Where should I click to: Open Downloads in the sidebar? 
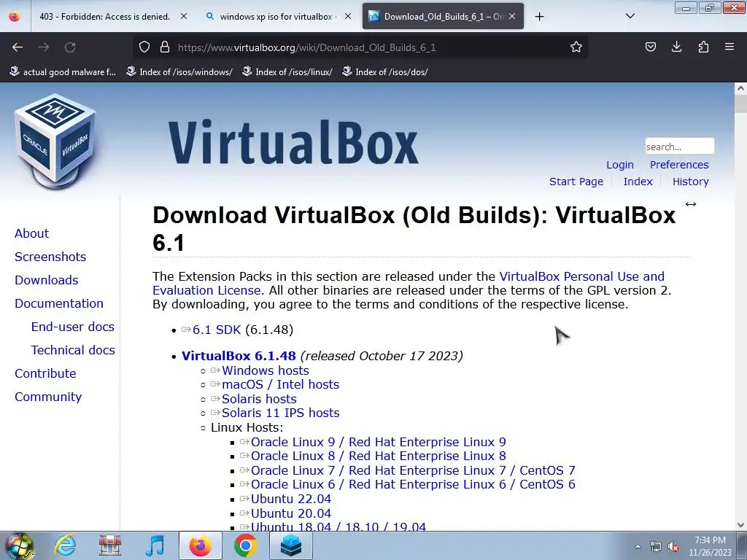[46, 280]
